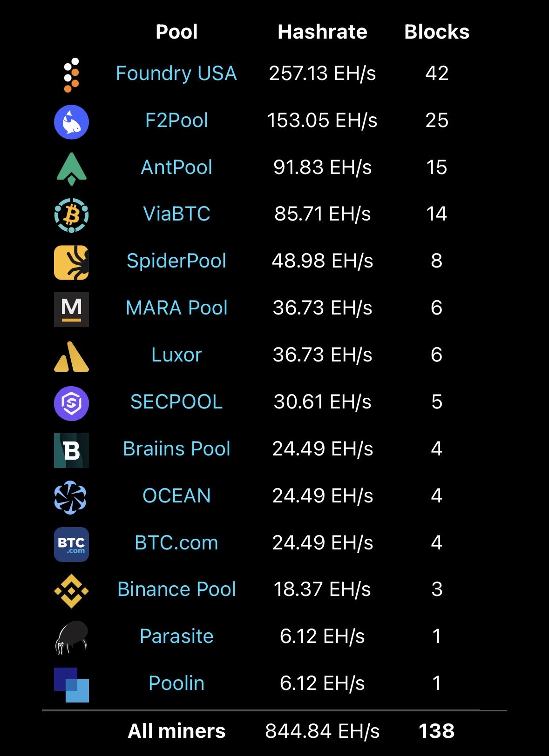Click the Blocks column header
Viewport: 549px width, 756px height.
coord(437,32)
